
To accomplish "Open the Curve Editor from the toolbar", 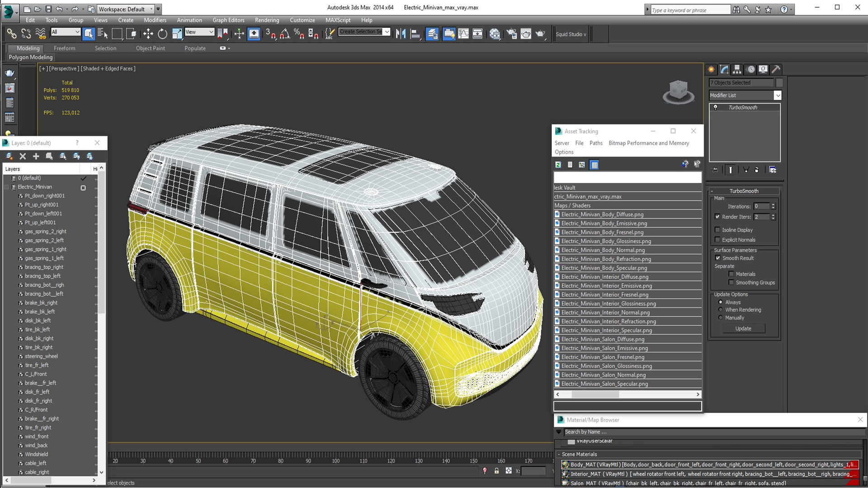I will pos(463,33).
